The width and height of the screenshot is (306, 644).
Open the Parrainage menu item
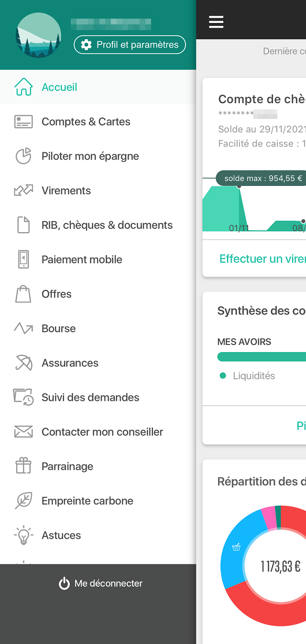pos(98,466)
